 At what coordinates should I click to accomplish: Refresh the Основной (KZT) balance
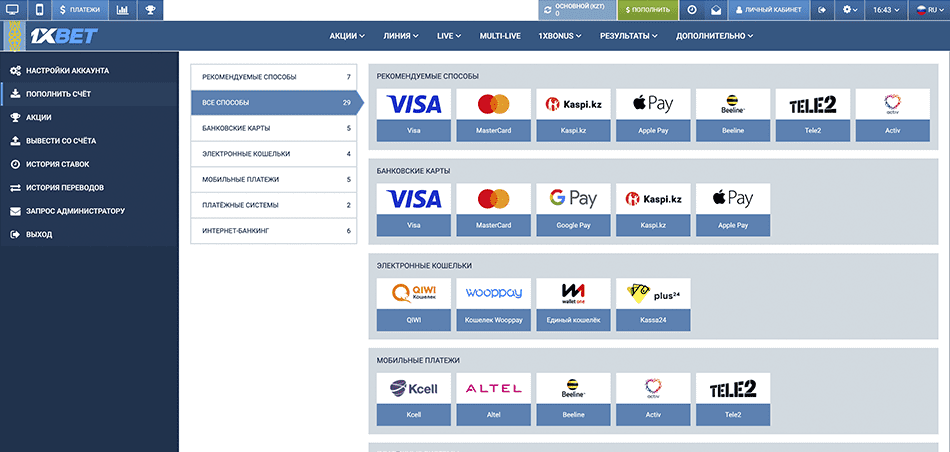[548, 10]
